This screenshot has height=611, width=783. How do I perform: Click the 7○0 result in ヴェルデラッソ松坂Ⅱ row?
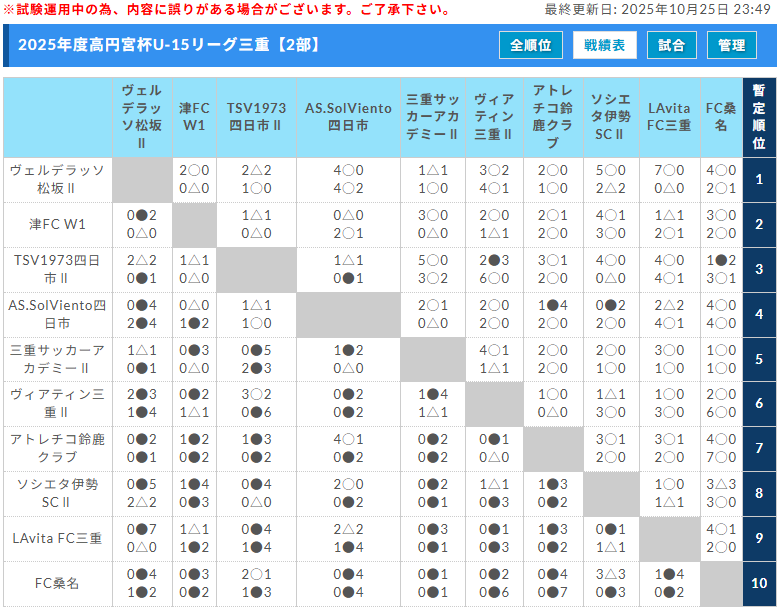pos(668,171)
